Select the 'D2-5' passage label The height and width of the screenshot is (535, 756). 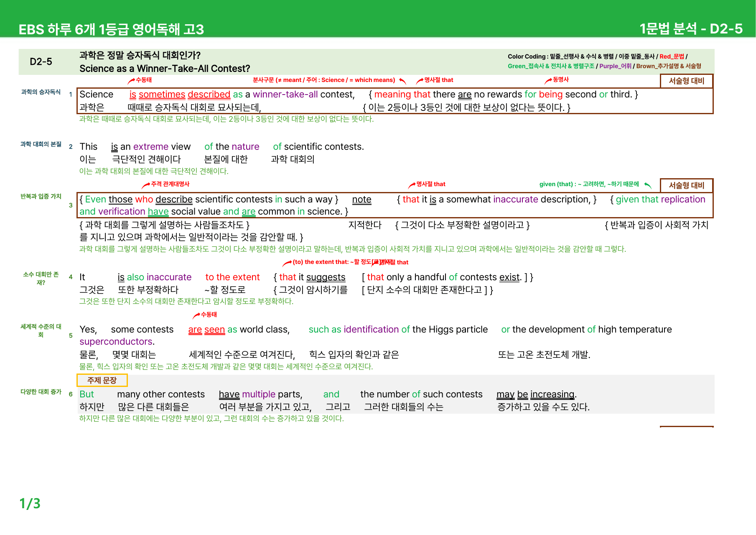pos(41,62)
